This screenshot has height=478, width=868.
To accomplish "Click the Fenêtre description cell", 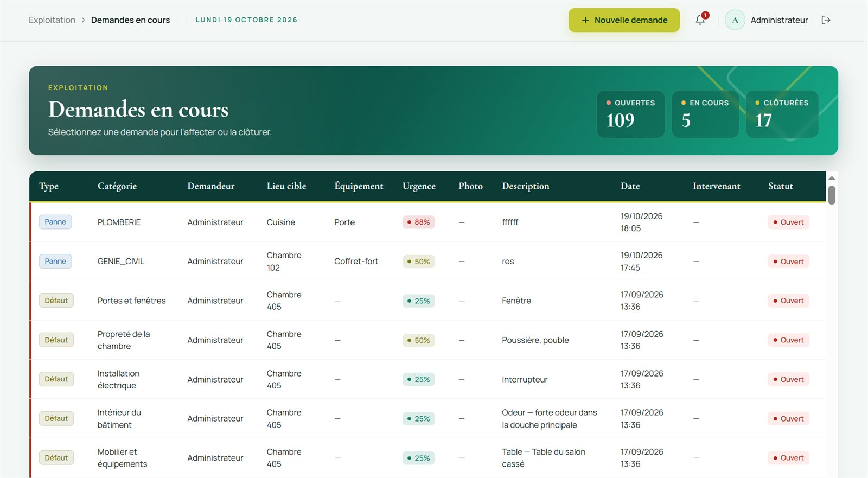I will [516, 301].
